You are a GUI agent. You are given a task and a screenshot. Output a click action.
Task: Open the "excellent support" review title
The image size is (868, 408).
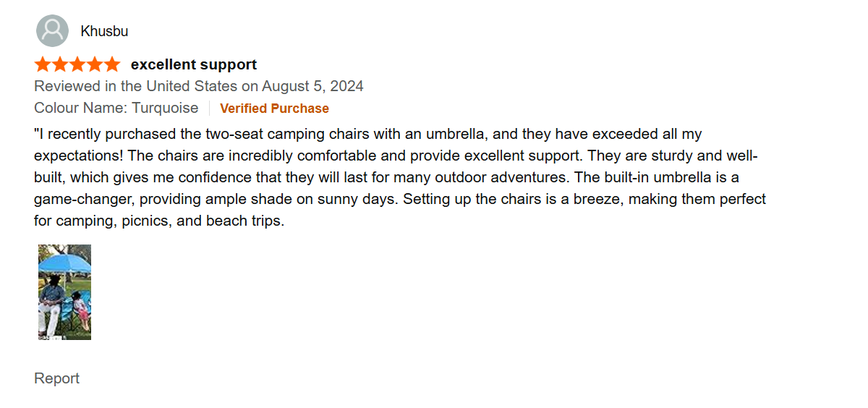coord(193,64)
